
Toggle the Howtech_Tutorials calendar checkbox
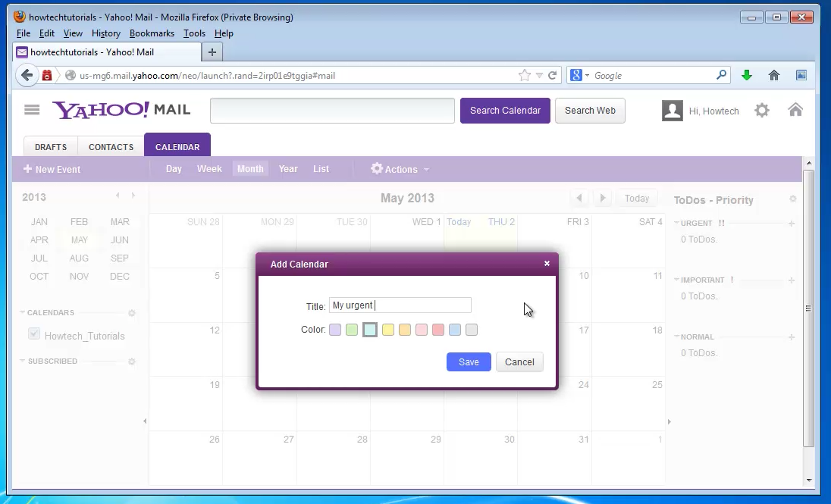tap(34, 334)
